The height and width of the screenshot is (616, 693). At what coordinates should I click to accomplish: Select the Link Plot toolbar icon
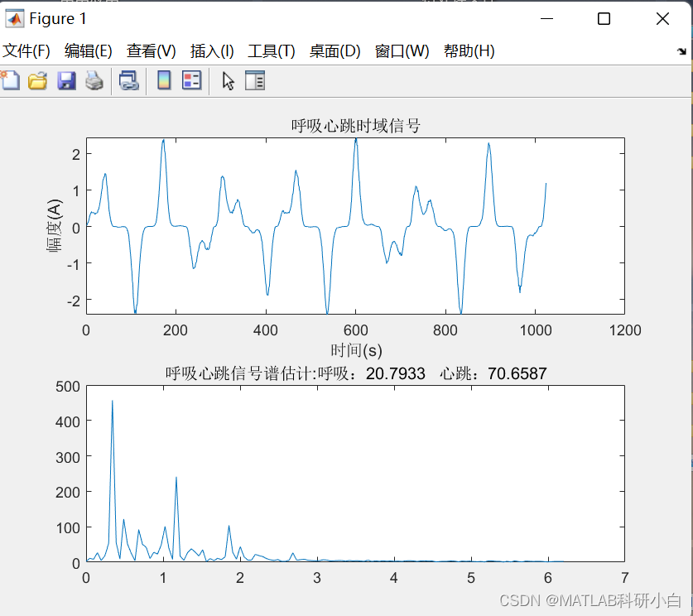[x=128, y=80]
